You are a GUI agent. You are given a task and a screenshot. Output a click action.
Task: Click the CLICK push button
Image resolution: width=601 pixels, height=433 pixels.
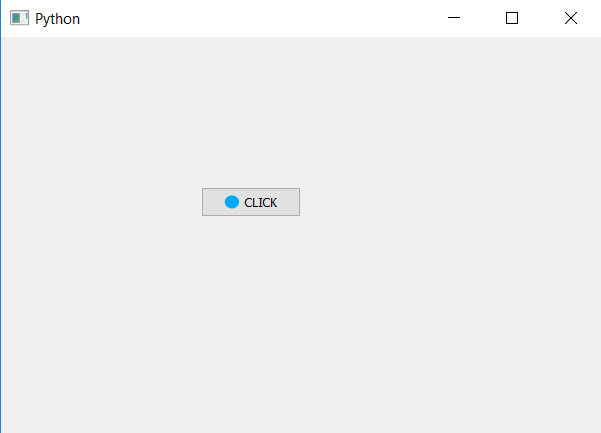coord(251,202)
